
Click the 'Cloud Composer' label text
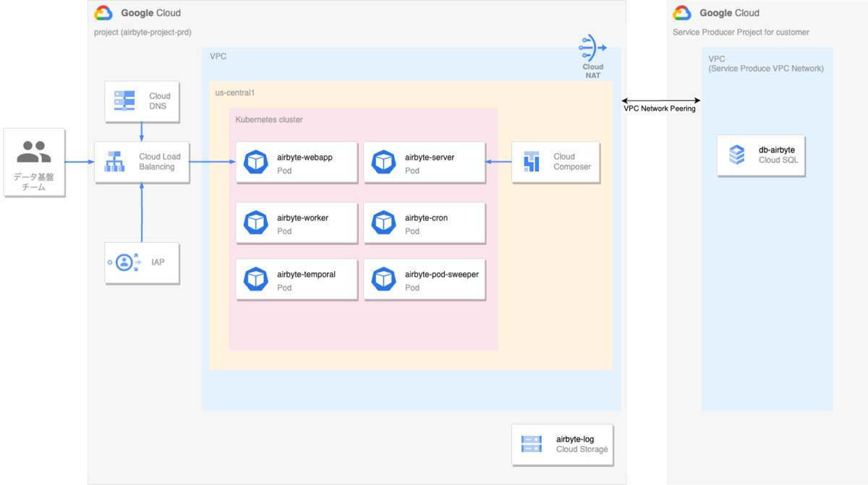tap(572, 162)
